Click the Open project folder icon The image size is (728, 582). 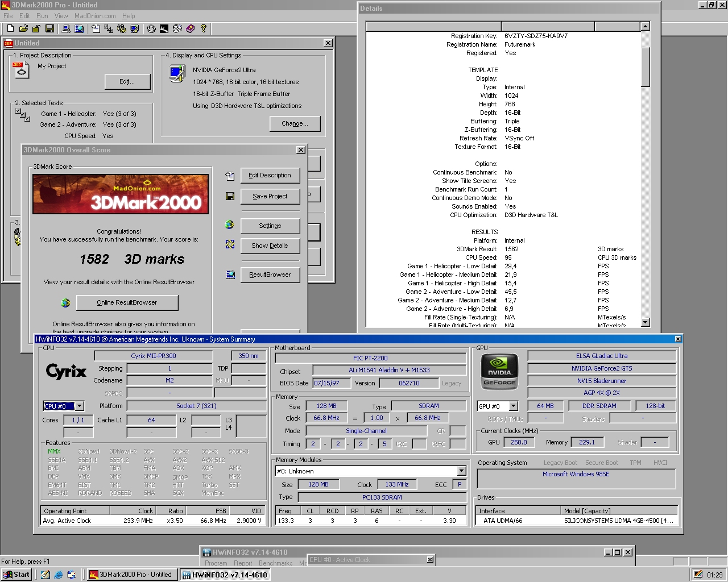coord(23,28)
